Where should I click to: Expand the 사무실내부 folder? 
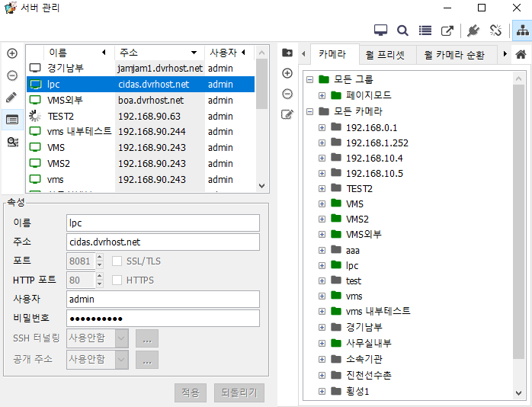click(322, 343)
